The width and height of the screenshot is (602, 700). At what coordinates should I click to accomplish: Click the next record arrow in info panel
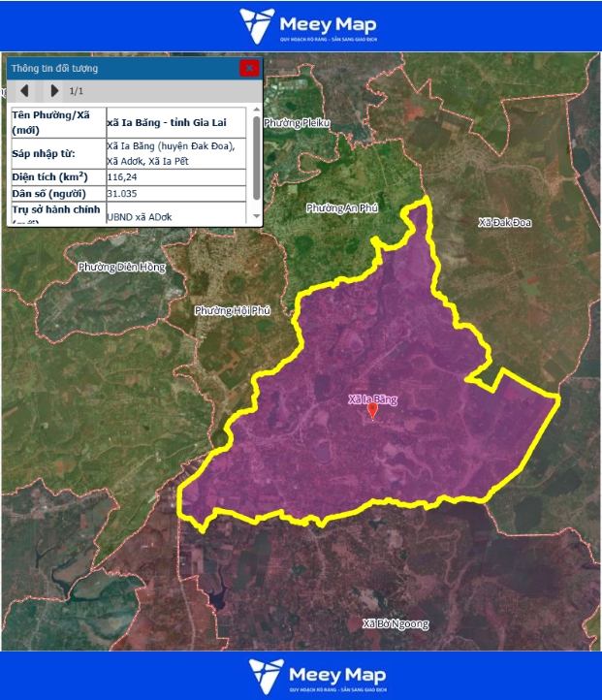[x=54, y=91]
